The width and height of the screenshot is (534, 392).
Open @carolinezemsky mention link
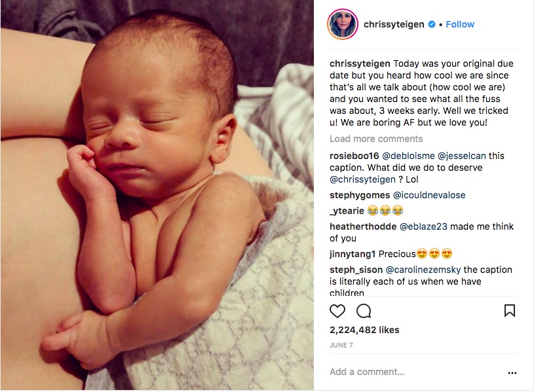click(423, 270)
